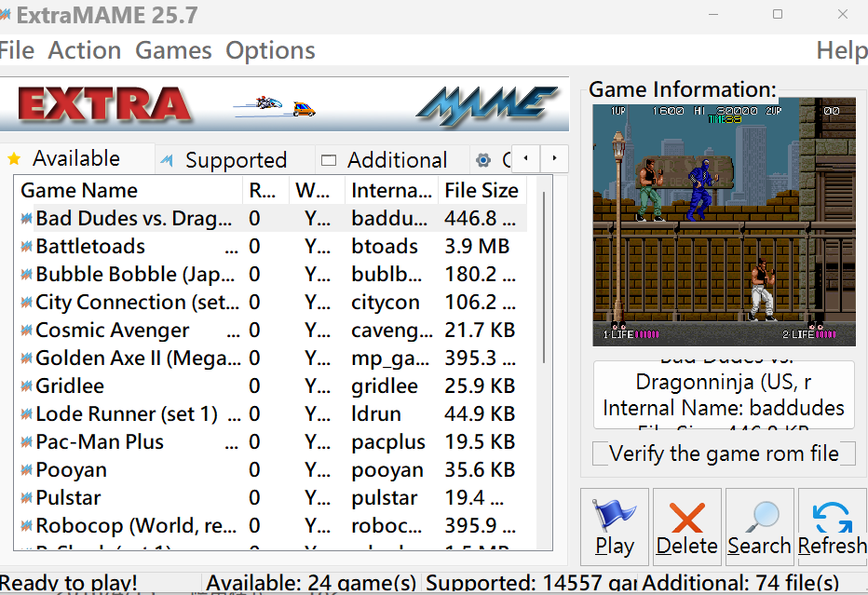The height and width of the screenshot is (595, 868).
Task: Click the Search magnifier button
Action: pyautogui.click(x=760, y=527)
